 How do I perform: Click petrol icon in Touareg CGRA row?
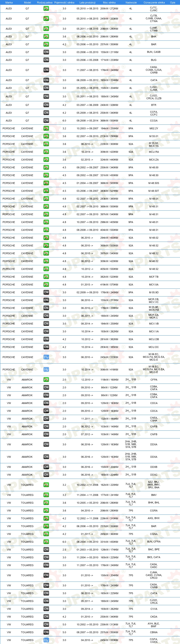(x=46, y=511)
